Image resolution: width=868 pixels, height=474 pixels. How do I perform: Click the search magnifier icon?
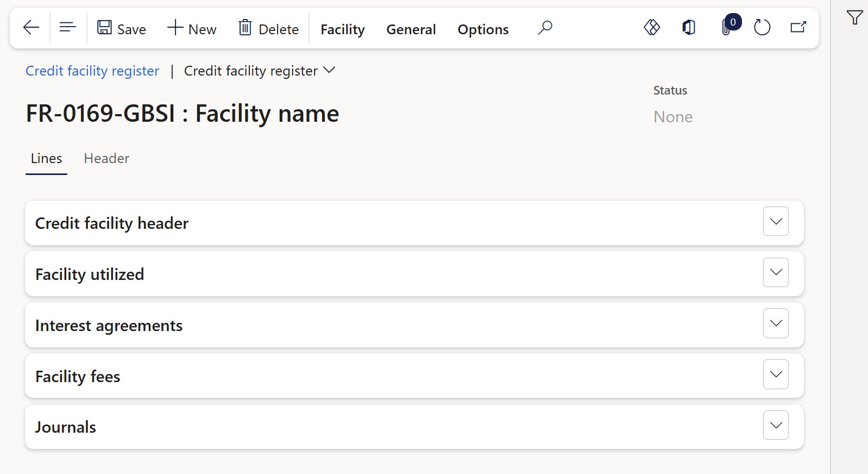545,27
